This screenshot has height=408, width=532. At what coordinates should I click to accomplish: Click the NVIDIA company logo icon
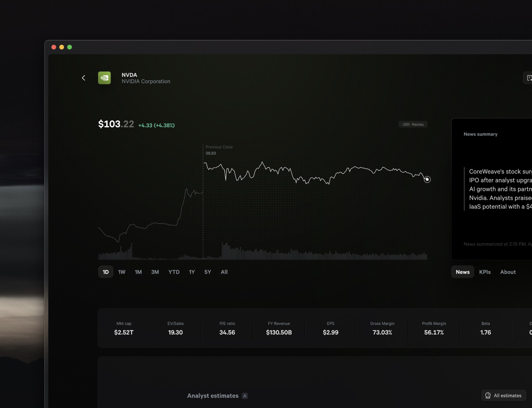point(104,78)
